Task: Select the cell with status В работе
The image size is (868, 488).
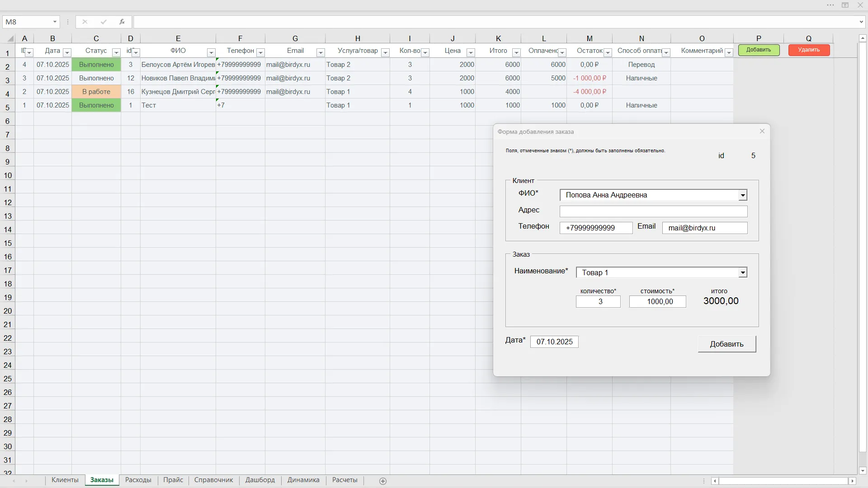Action: coord(96,92)
